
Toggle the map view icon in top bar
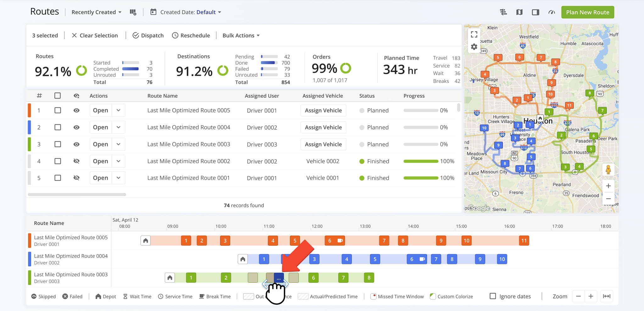pos(519,12)
